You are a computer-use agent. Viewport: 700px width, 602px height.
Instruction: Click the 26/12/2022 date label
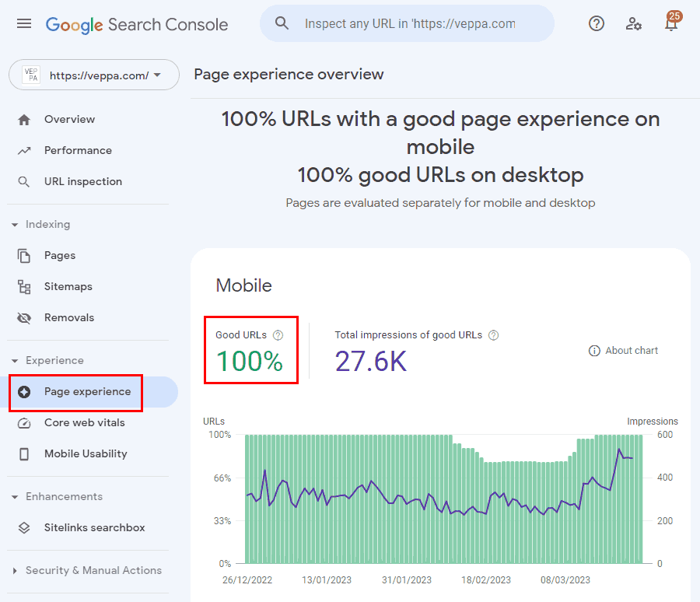[x=247, y=580]
